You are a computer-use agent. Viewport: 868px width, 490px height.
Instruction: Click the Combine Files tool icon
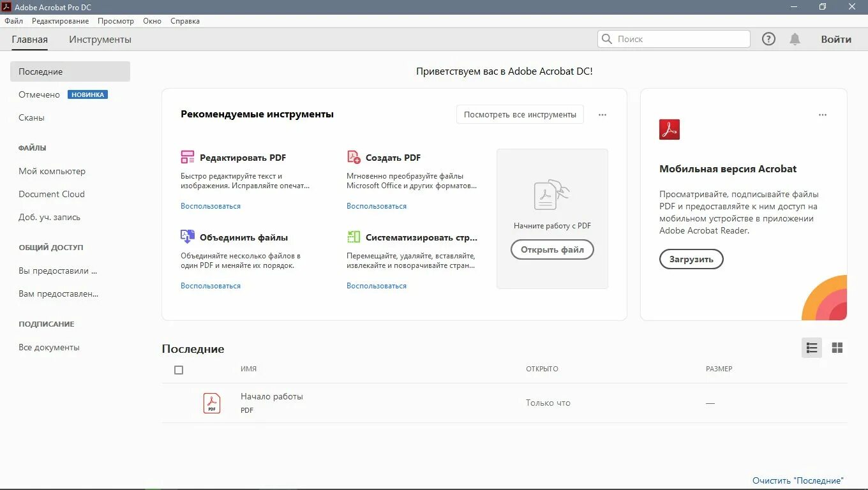point(187,237)
